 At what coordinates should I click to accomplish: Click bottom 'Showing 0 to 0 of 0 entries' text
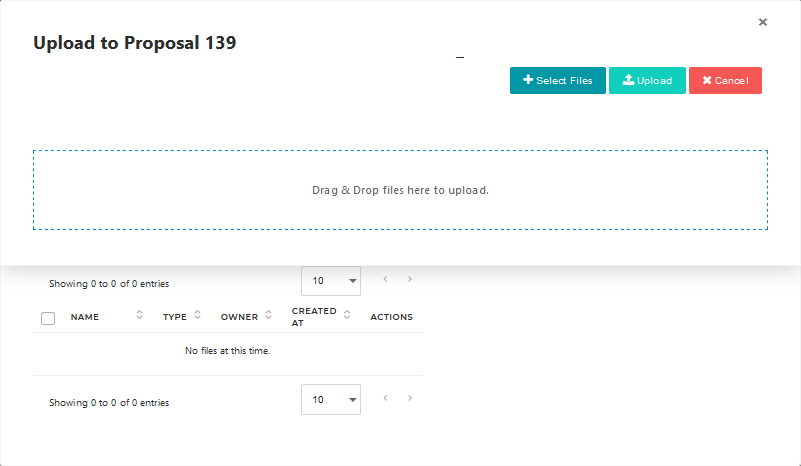(109, 403)
